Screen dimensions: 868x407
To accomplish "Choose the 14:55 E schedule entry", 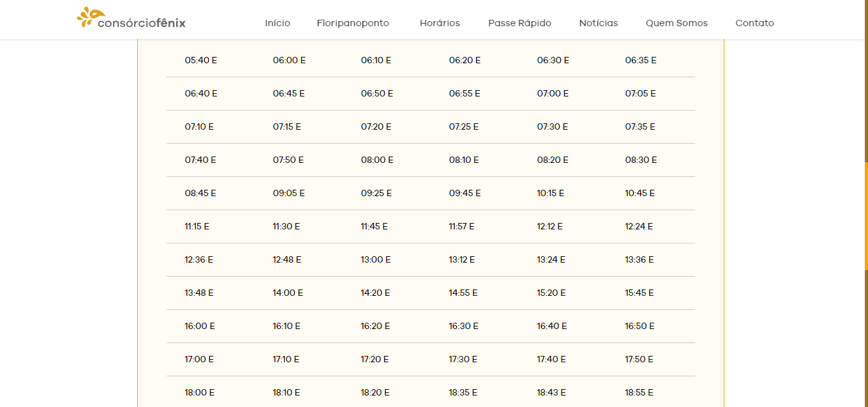I will point(463,293).
